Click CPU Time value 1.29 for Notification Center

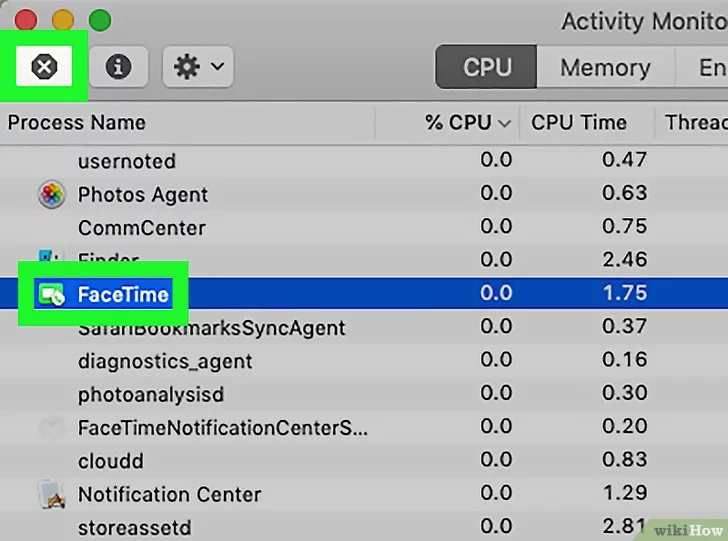pyautogui.click(x=624, y=493)
